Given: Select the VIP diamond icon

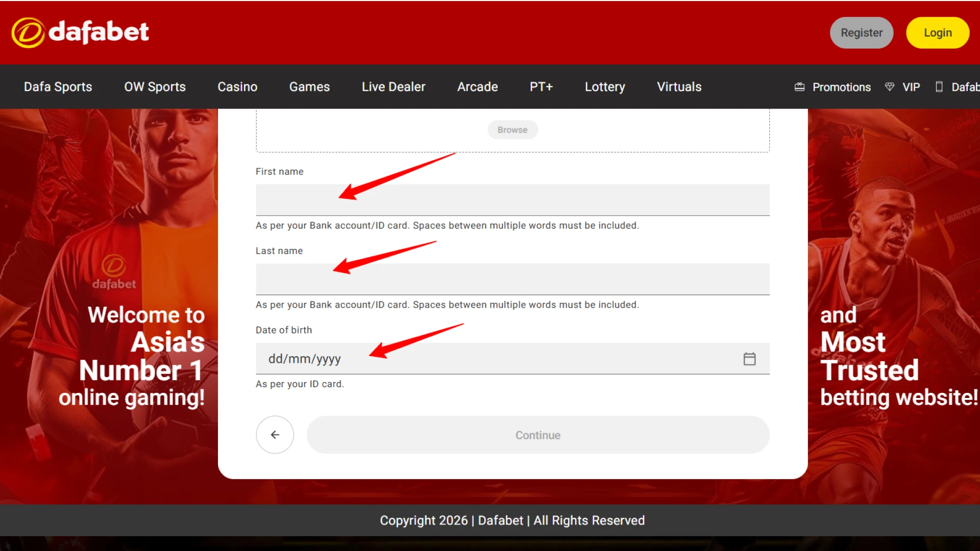Looking at the screenshot, I should [890, 87].
